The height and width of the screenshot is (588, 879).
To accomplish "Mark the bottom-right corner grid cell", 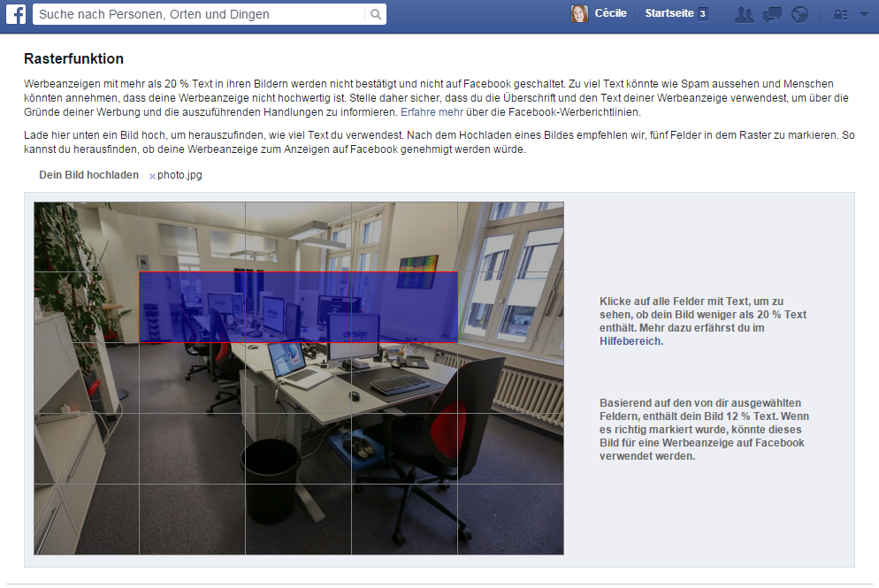I will [511, 519].
